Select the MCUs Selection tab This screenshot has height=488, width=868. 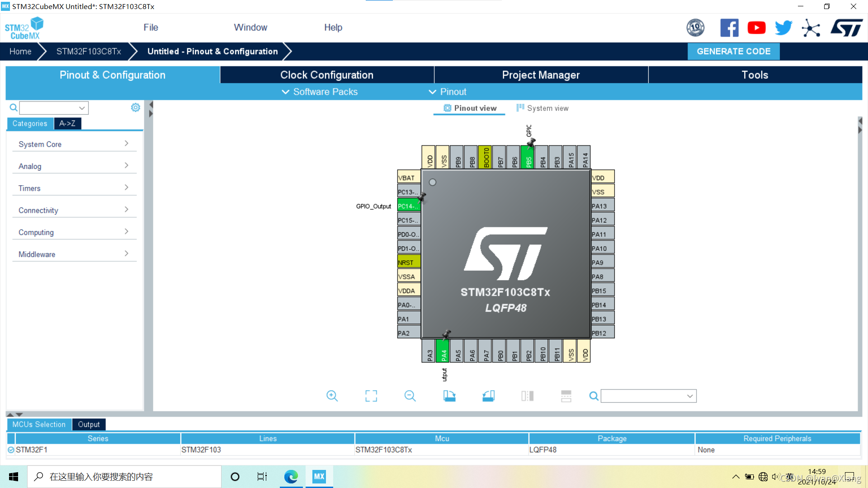pyautogui.click(x=39, y=424)
